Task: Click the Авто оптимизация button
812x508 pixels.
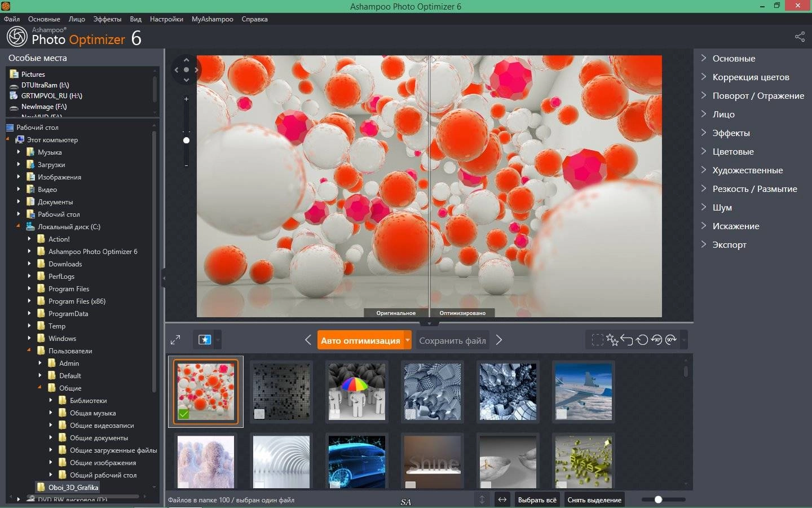Action: click(x=360, y=340)
